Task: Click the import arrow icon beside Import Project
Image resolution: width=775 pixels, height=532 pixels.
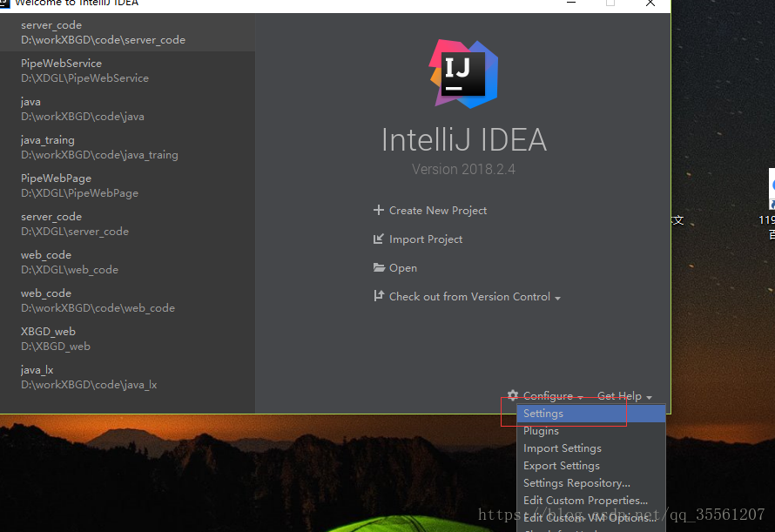Action: tap(379, 239)
